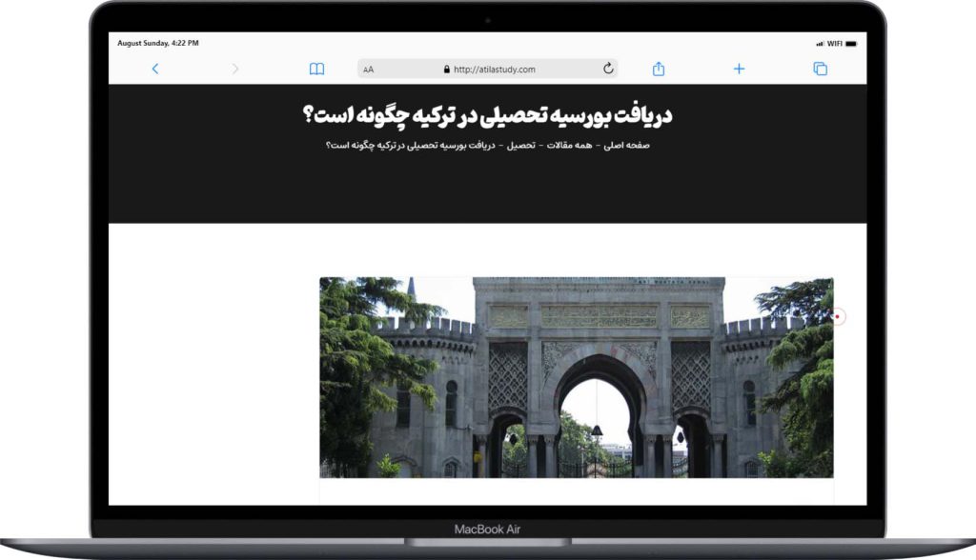This screenshot has width=976, height=560.
Task: Click the battery icon in status bar
Action: pyautogui.click(x=851, y=44)
